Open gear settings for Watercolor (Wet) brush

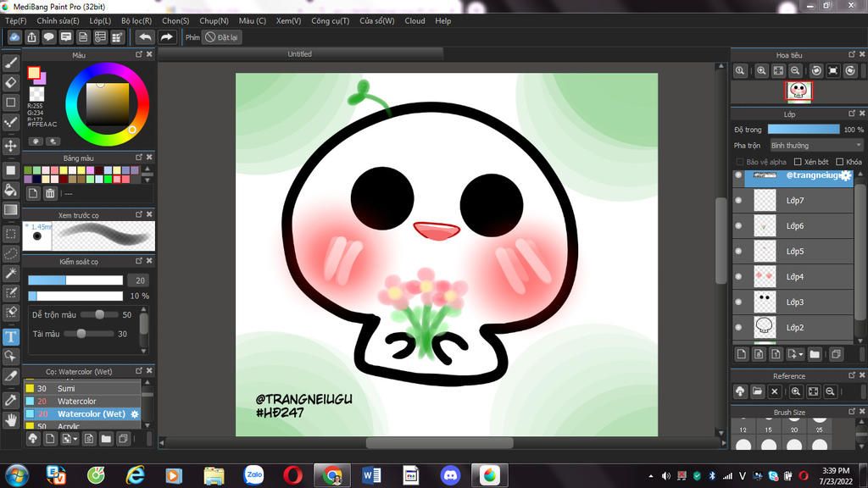[x=135, y=413]
